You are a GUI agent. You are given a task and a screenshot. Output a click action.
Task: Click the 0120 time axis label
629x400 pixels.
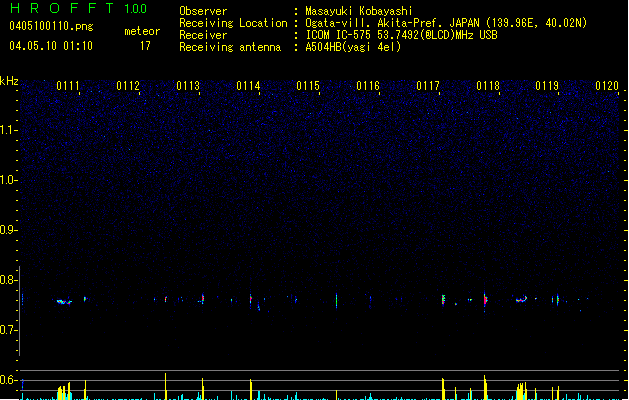pyautogui.click(x=607, y=86)
